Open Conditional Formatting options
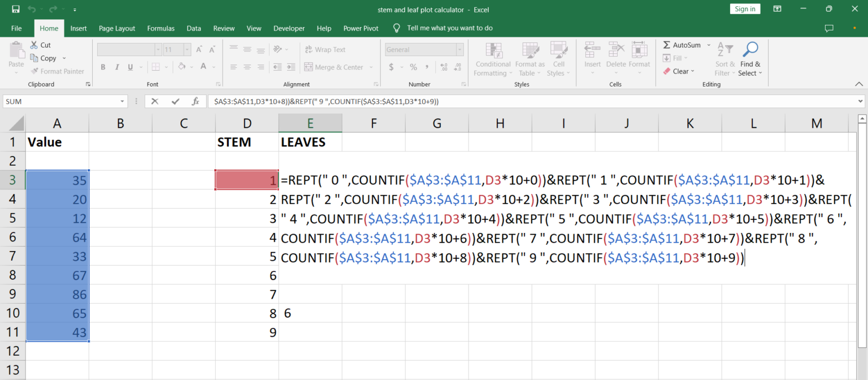Image resolution: width=868 pixels, height=380 pixels. pos(492,59)
